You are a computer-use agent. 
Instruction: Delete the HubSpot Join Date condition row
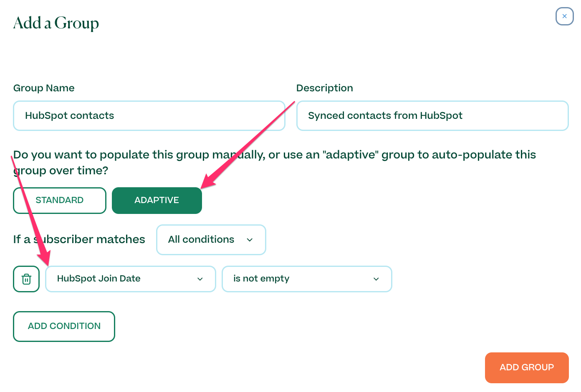tap(26, 279)
